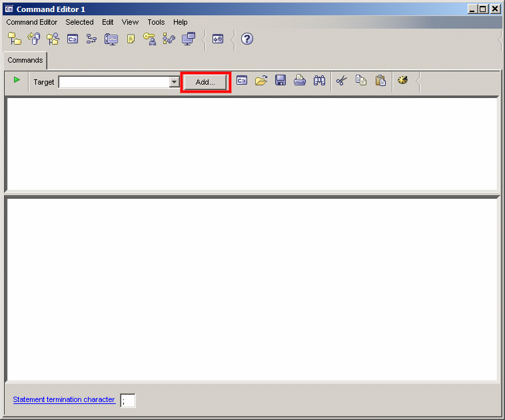Open the Help menu
This screenshot has width=505, height=420.
coord(181,22)
